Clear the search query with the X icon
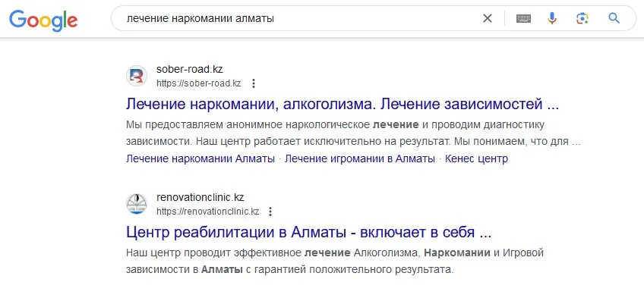The width and height of the screenshot is (644, 298). (487, 18)
